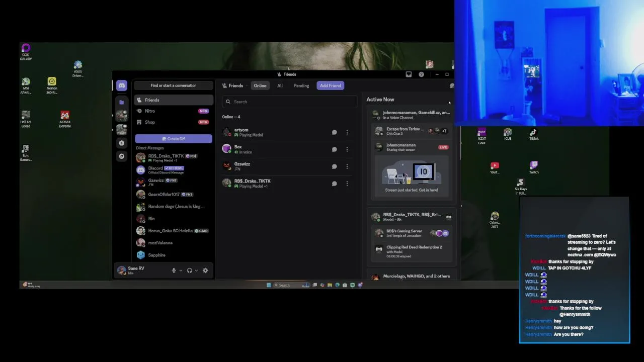
Task: Open DM with RB$_Drako_TIKTK
Action: click(174, 158)
